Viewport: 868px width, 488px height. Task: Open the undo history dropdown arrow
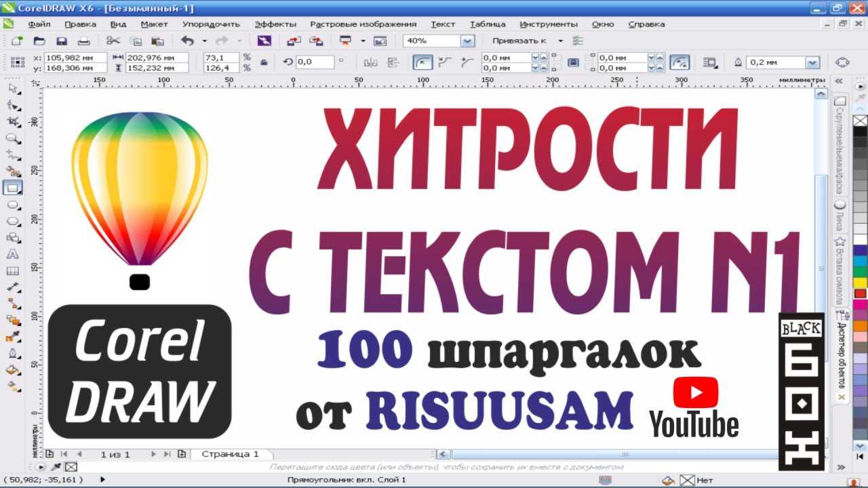[x=203, y=41]
